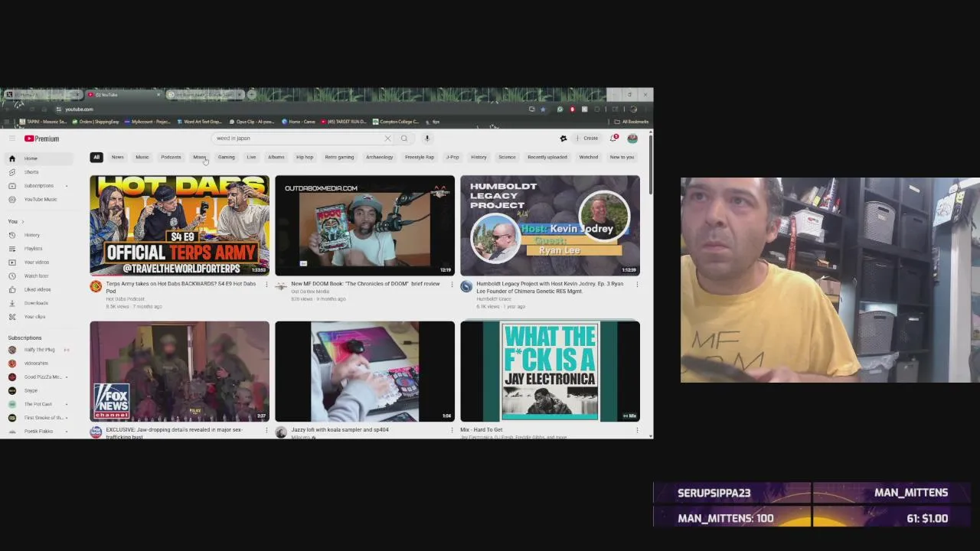Open the Orders ShippingEasy bookmark

96,122
